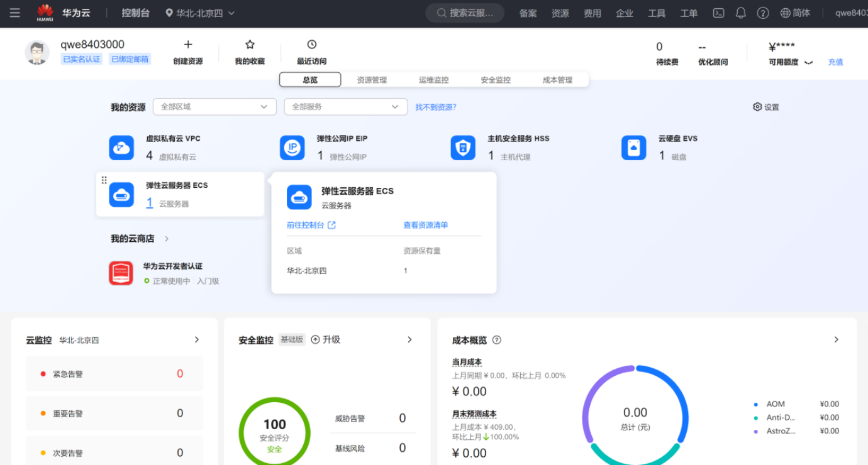
Task: Open the 费用 menu item
Action: (x=593, y=13)
